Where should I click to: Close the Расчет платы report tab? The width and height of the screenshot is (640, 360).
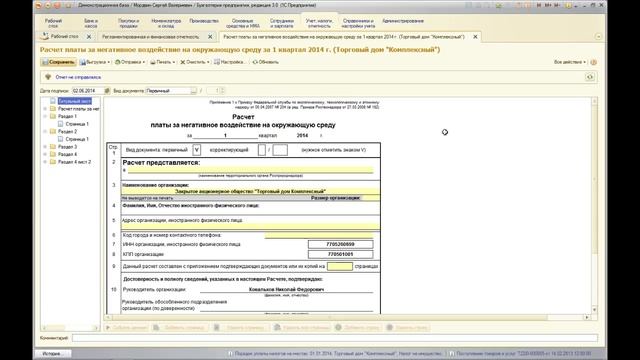pos(475,37)
